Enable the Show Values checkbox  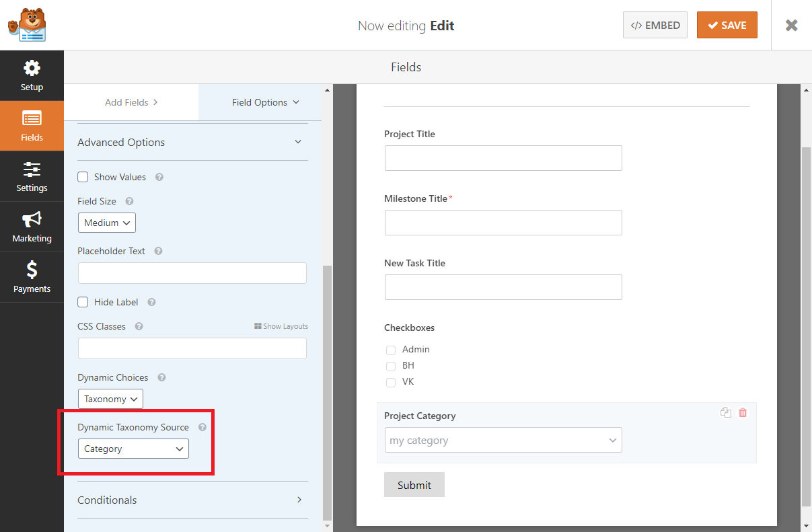(83, 176)
